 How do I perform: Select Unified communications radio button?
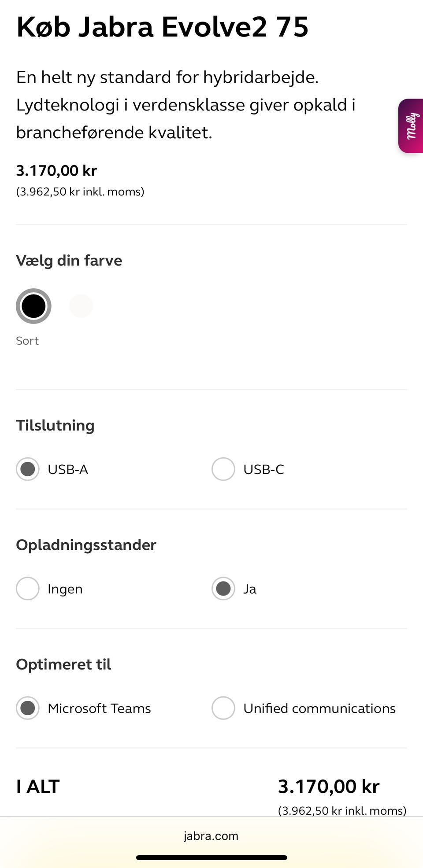click(223, 708)
